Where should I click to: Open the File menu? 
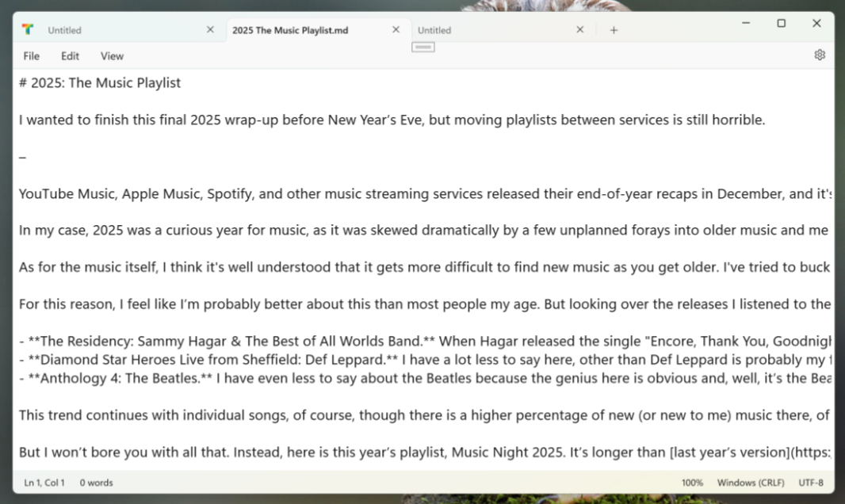(x=31, y=56)
